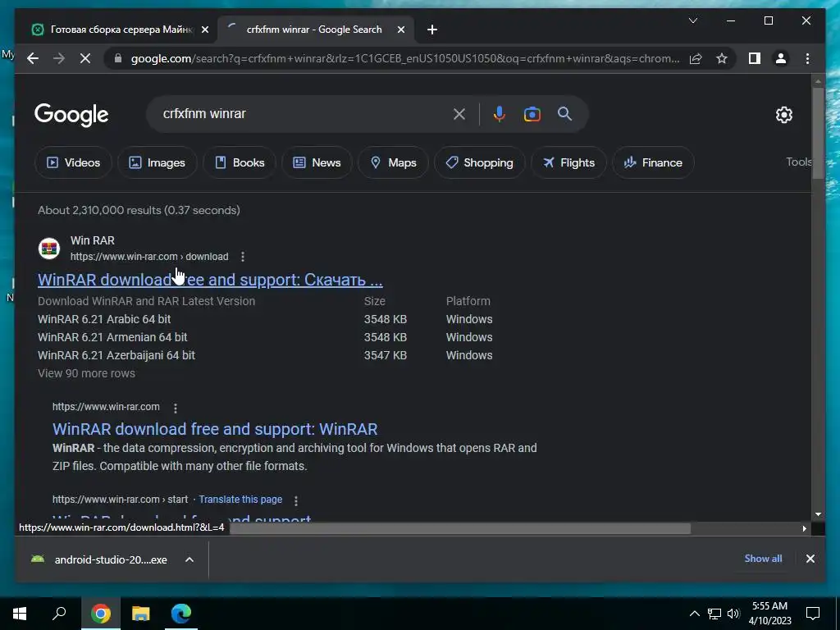Stop loading the page
The image size is (840, 630).
click(x=85, y=58)
